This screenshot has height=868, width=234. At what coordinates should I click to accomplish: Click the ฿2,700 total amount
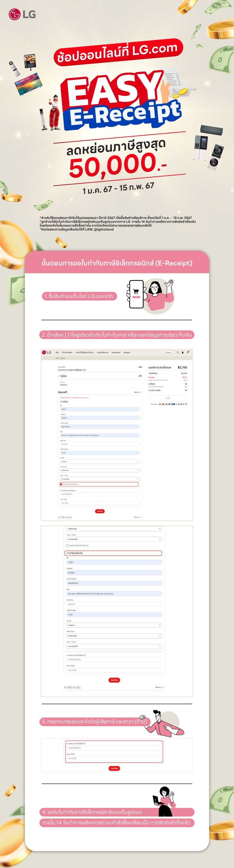click(183, 367)
